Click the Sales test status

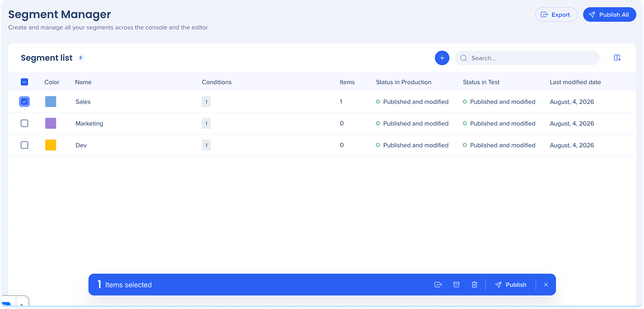coord(499,102)
